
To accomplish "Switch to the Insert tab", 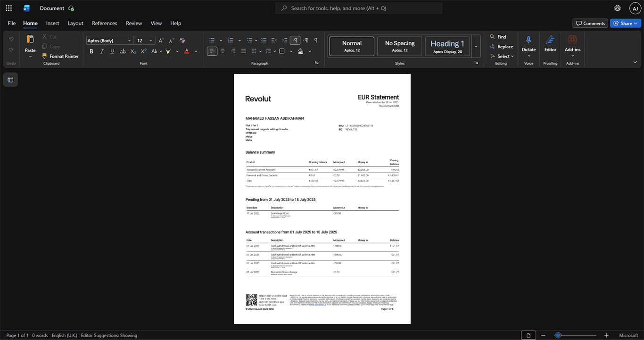I will (52, 23).
